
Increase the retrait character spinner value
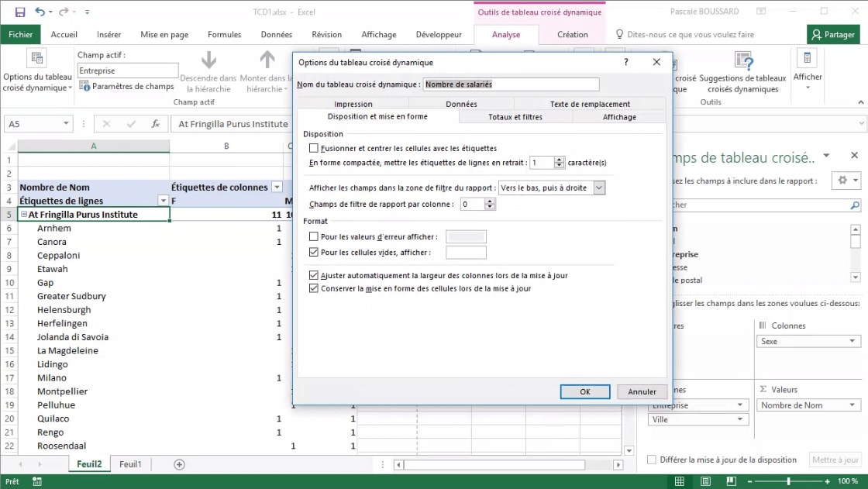point(559,160)
